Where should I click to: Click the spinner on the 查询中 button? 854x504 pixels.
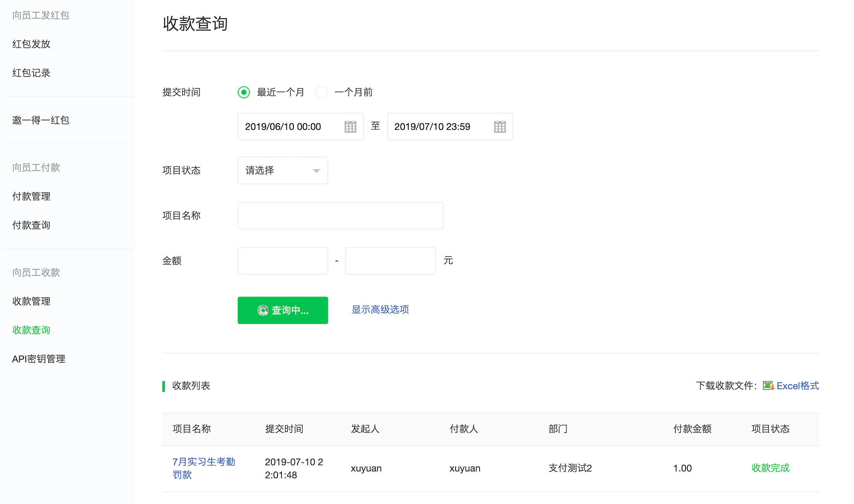[x=263, y=310]
